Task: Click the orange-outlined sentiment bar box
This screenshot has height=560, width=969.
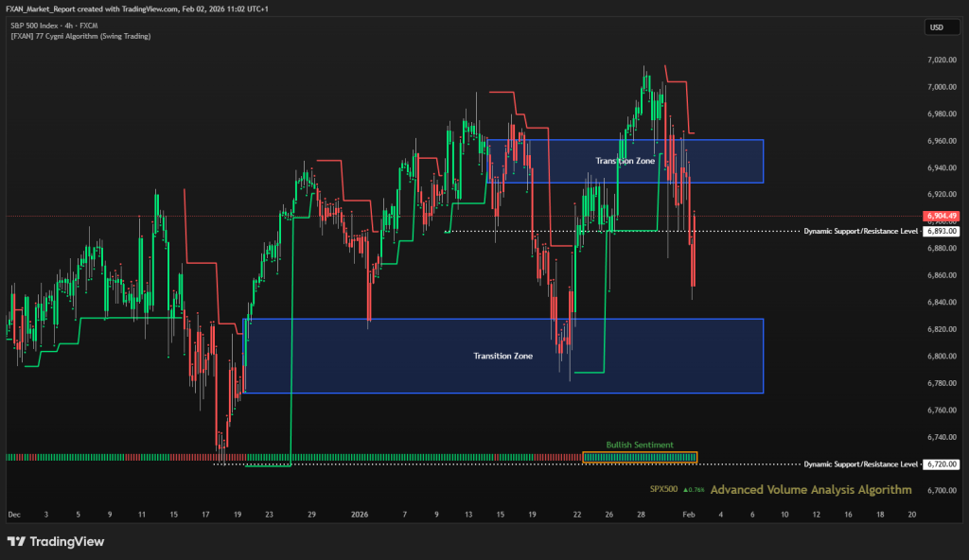Action: click(640, 457)
